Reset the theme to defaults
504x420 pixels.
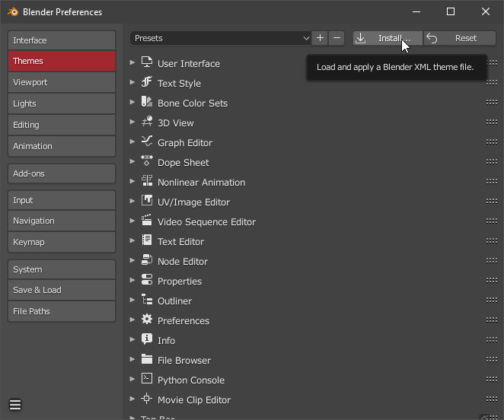pyautogui.click(x=459, y=38)
